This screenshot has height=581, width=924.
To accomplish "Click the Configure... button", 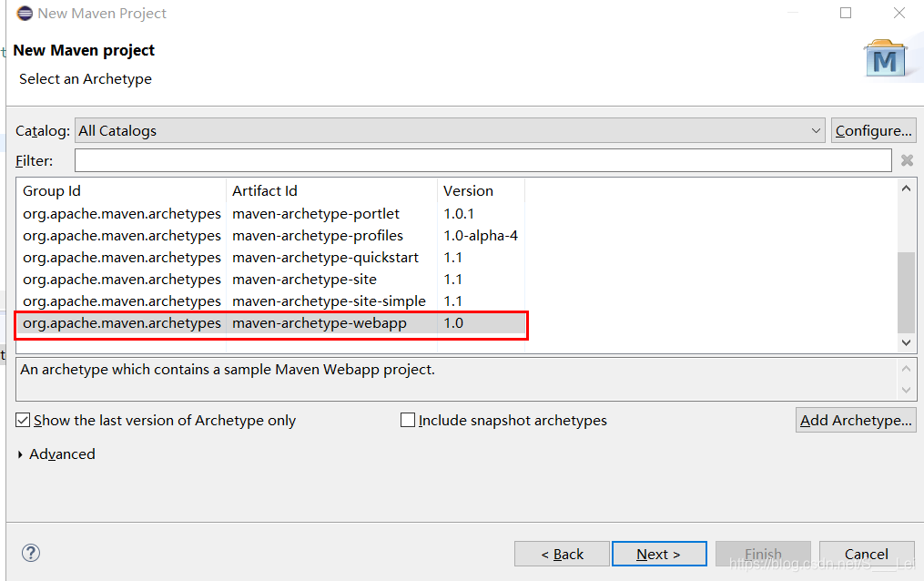I will click(x=873, y=130).
